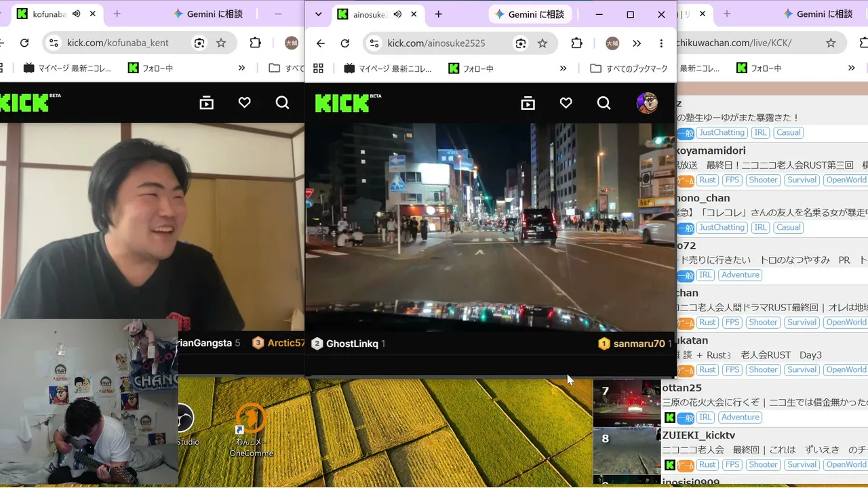Click Gemini に相談 in the kofunaba window
868x488 pixels.
tap(209, 14)
